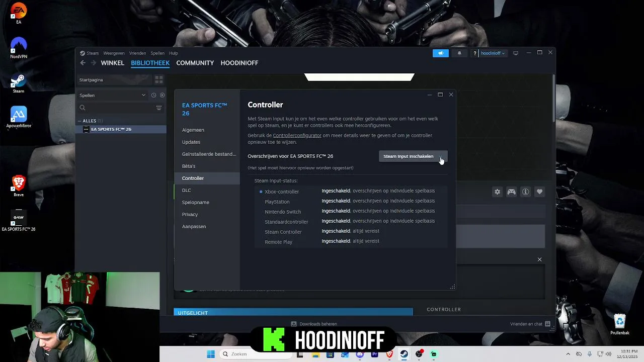Open the Hulp menu

click(174, 53)
